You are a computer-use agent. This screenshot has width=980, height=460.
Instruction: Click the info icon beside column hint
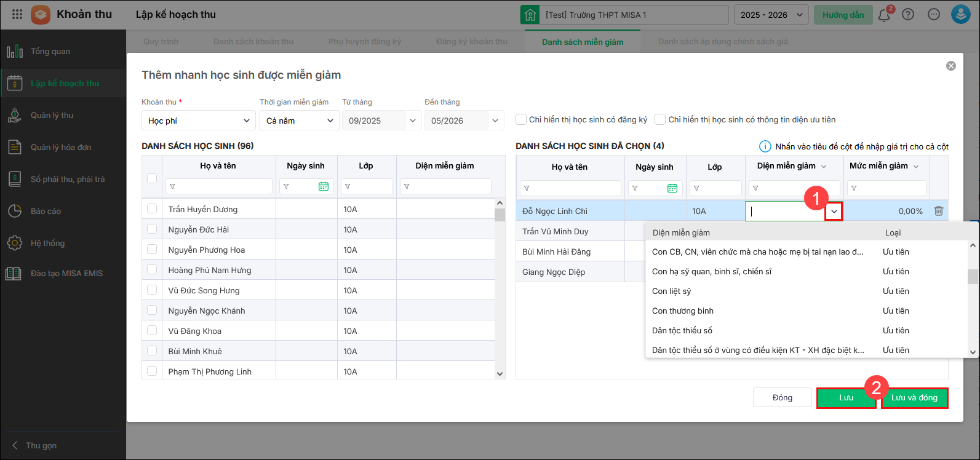[765, 146]
